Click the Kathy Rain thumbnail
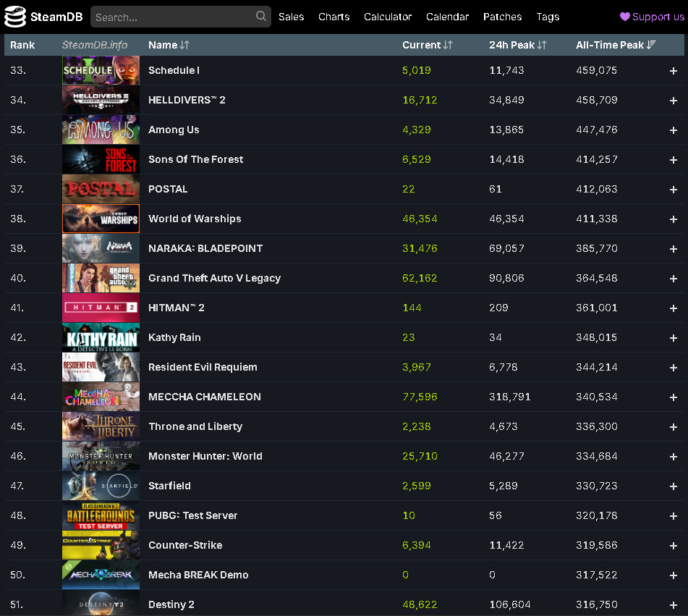The image size is (688, 616). click(101, 337)
